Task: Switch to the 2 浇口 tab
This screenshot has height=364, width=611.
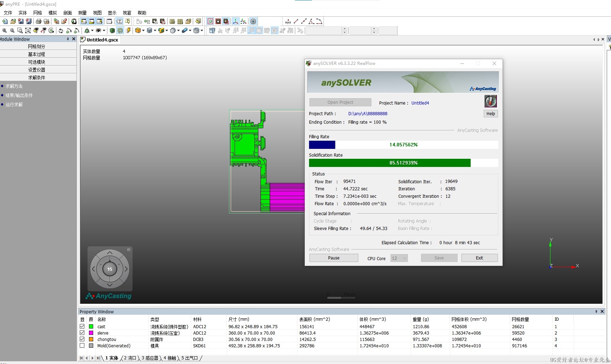Action: 130,358
